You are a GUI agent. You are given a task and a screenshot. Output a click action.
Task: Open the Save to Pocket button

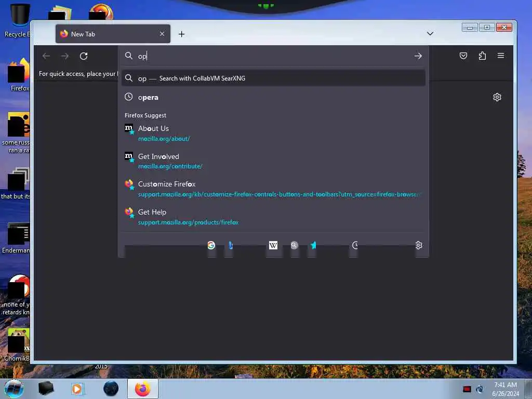pos(463,56)
